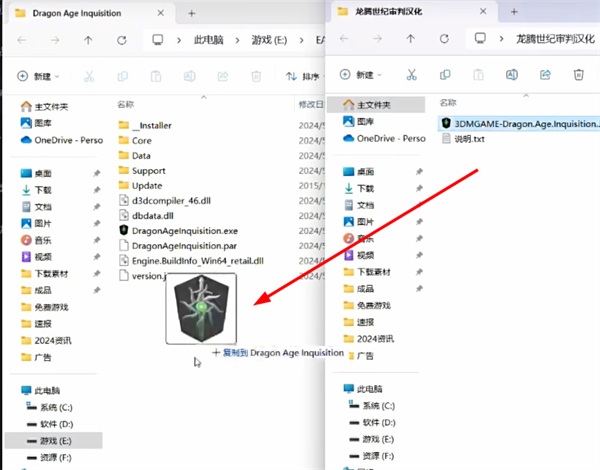Click 名称 column header in right window
Screen dimensions: 600x470
pyautogui.click(x=448, y=103)
